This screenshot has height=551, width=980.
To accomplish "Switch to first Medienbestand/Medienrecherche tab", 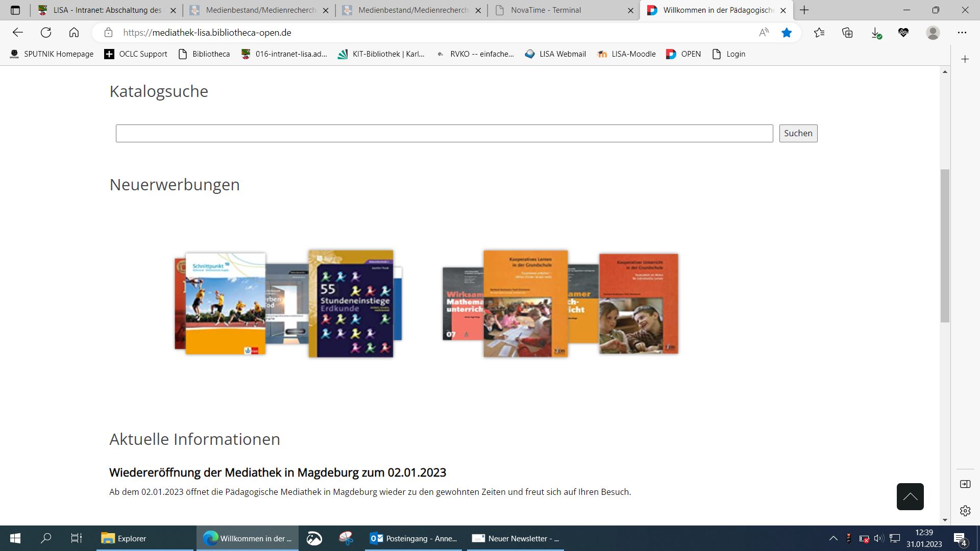I will click(259, 10).
